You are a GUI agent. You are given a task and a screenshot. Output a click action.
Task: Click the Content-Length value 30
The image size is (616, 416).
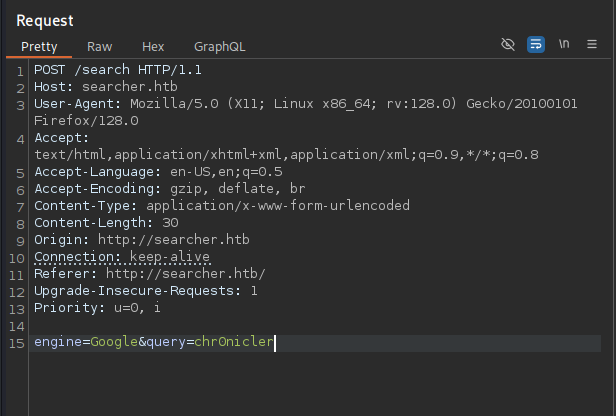pyautogui.click(x=170, y=223)
